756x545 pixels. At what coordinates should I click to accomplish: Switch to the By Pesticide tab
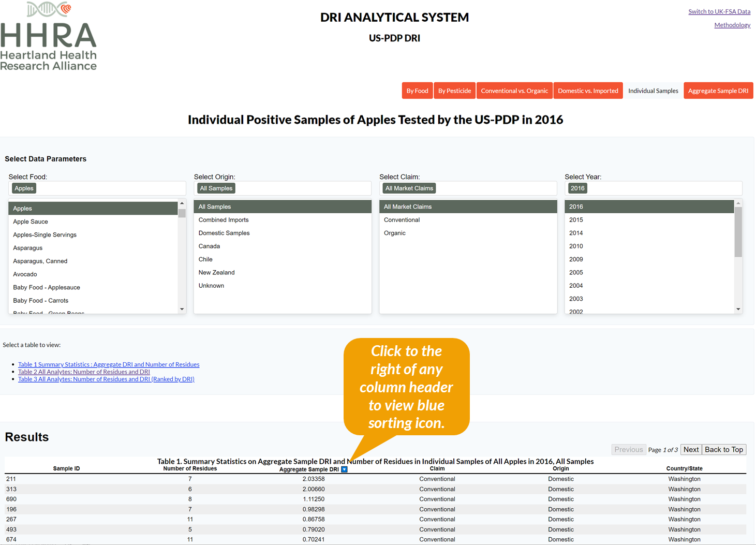pos(454,91)
